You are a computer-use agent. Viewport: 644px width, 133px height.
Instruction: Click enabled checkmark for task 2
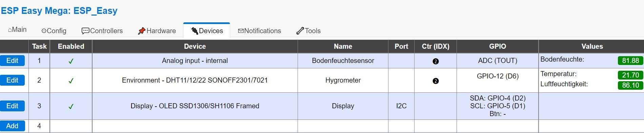(x=71, y=81)
